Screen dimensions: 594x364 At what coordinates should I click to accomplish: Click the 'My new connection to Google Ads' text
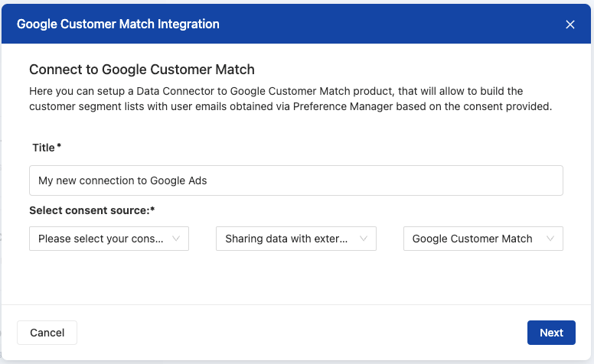pos(122,181)
